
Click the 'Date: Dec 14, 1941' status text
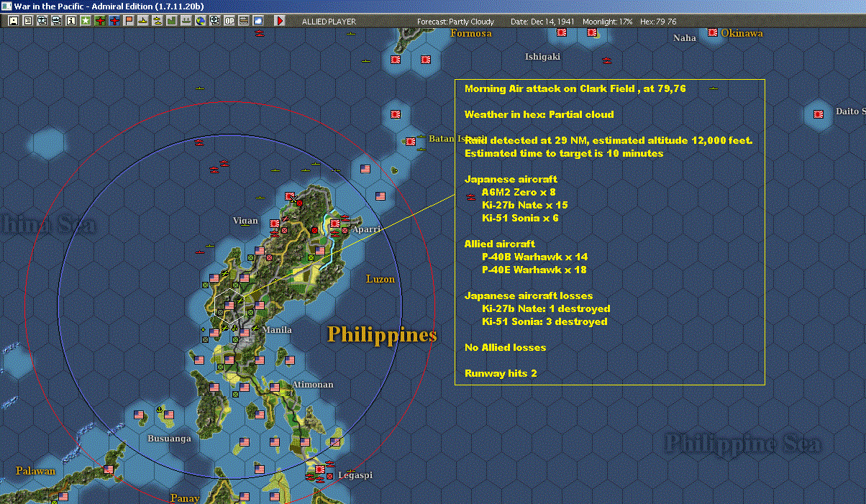click(542, 22)
